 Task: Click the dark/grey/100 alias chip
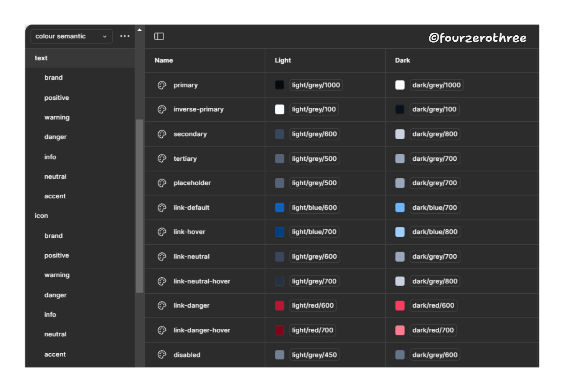coord(434,109)
